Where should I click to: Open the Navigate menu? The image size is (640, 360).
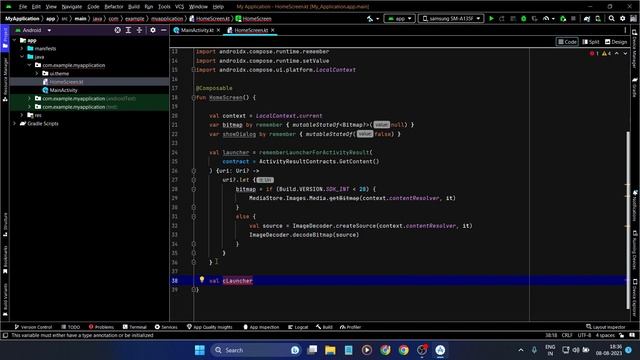tap(71, 7)
